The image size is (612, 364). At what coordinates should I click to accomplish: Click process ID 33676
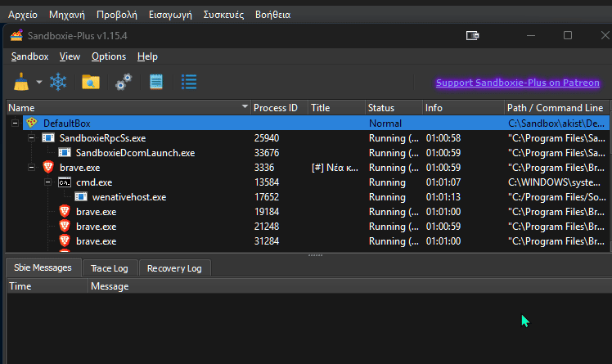coord(267,153)
